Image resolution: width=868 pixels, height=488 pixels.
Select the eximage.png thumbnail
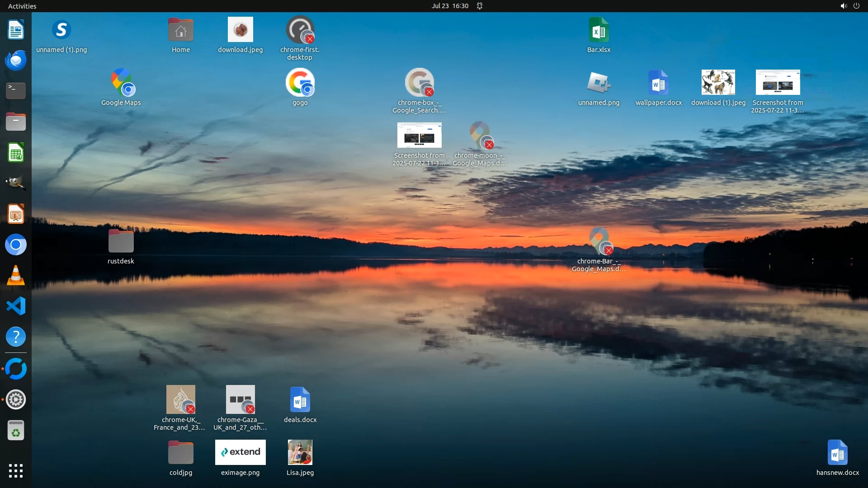[240, 452]
